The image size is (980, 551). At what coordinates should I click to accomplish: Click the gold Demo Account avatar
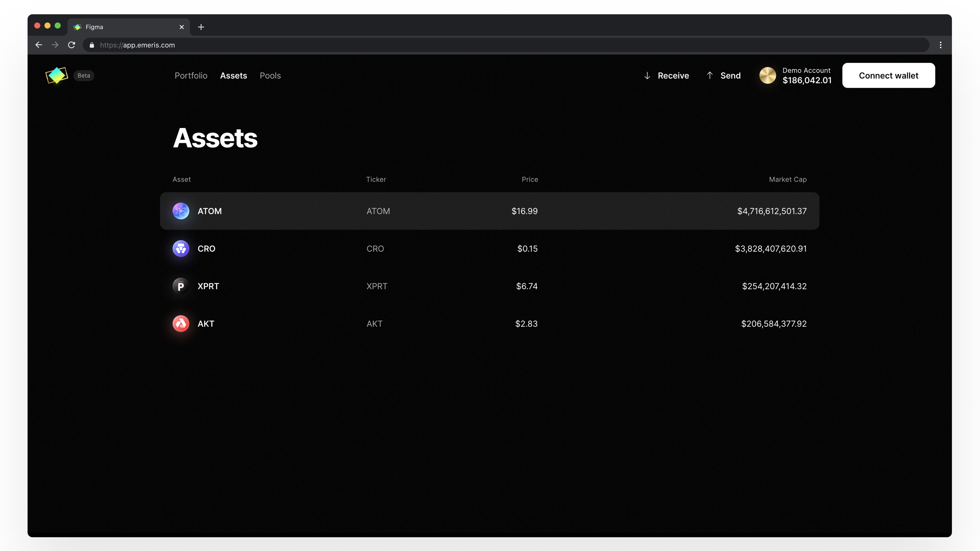(x=768, y=75)
